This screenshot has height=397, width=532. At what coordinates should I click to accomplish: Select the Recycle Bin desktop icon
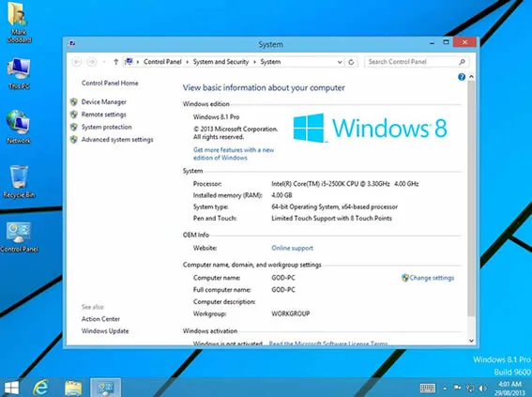point(19,181)
